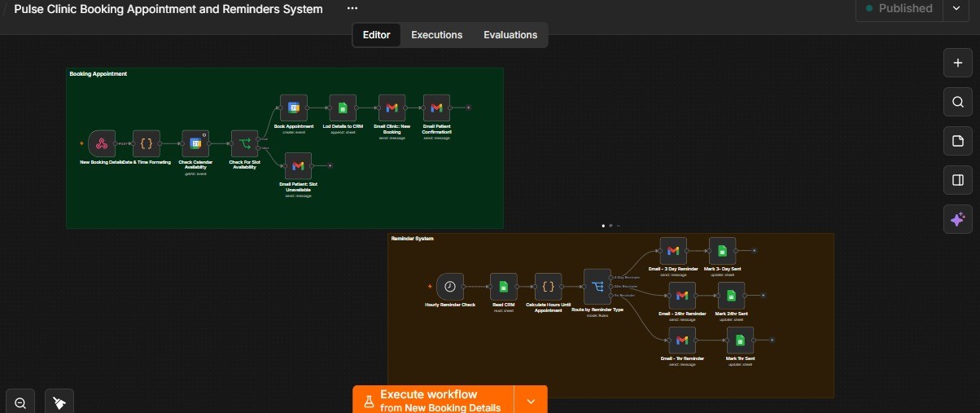Select the Email Patient: Slot Unavailable node
The height and width of the screenshot is (413, 980).
click(298, 165)
